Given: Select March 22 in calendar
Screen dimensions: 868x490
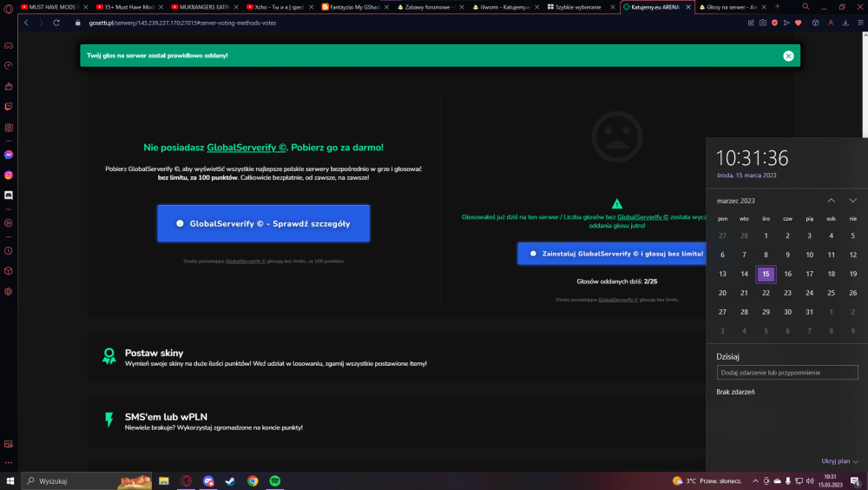Looking at the screenshot, I should pos(766,293).
